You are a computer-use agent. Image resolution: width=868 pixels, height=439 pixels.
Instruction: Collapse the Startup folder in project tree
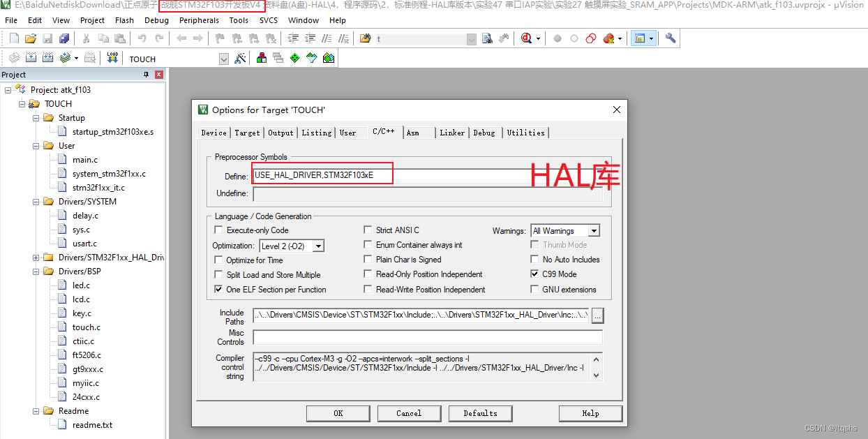click(x=36, y=118)
